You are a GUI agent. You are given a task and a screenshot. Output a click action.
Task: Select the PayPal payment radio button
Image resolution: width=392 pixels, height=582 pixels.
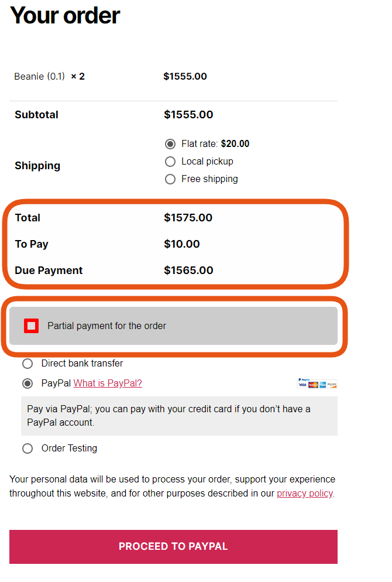[x=27, y=384]
